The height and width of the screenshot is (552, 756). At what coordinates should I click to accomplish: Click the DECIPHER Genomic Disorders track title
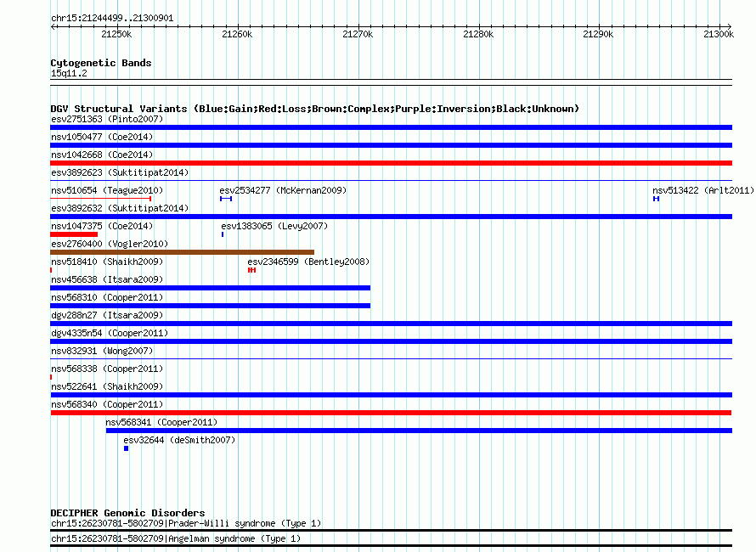[x=127, y=513]
